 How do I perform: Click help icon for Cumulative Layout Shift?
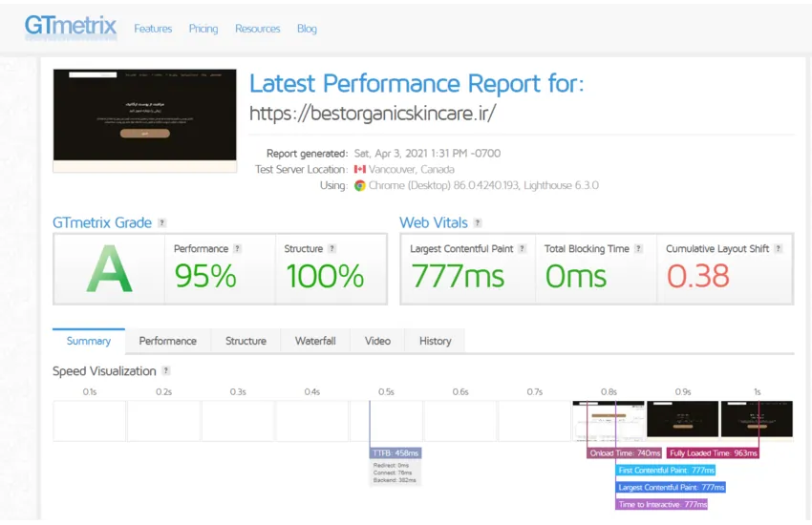point(779,249)
